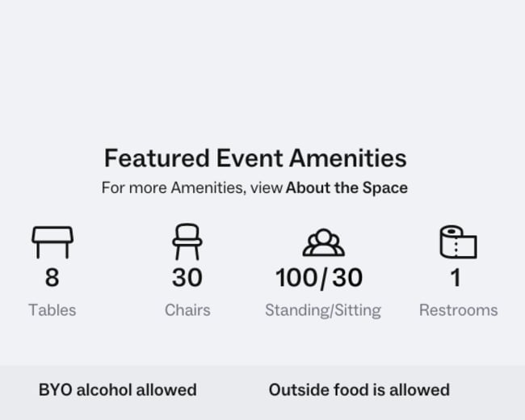Click the word Event in the heading
This screenshot has height=420, width=525.
(250, 158)
